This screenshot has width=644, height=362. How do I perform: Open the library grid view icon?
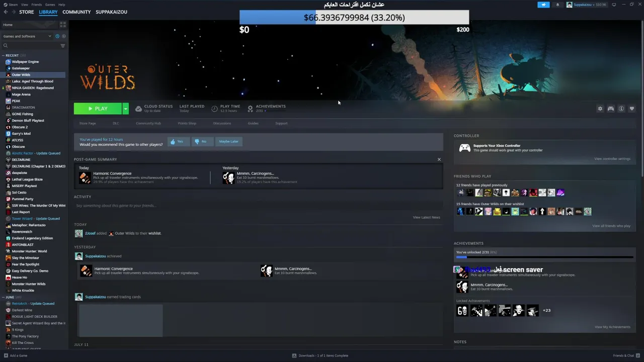click(x=63, y=24)
